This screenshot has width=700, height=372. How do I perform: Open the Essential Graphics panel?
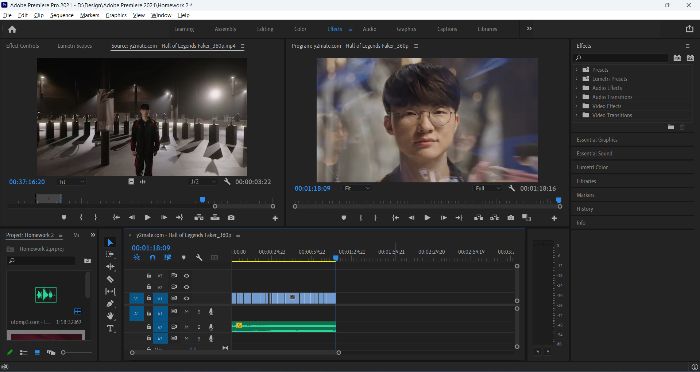click(597, 140)
